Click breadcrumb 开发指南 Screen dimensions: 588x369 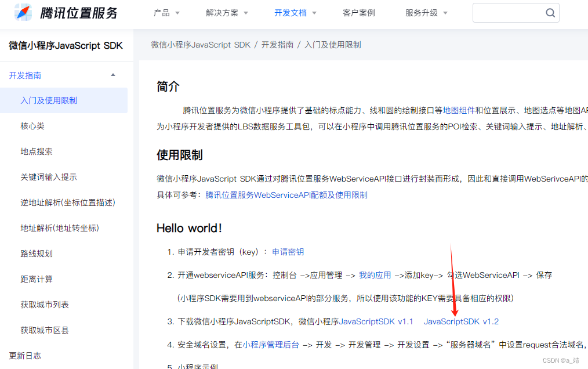(x=278, y=45)
